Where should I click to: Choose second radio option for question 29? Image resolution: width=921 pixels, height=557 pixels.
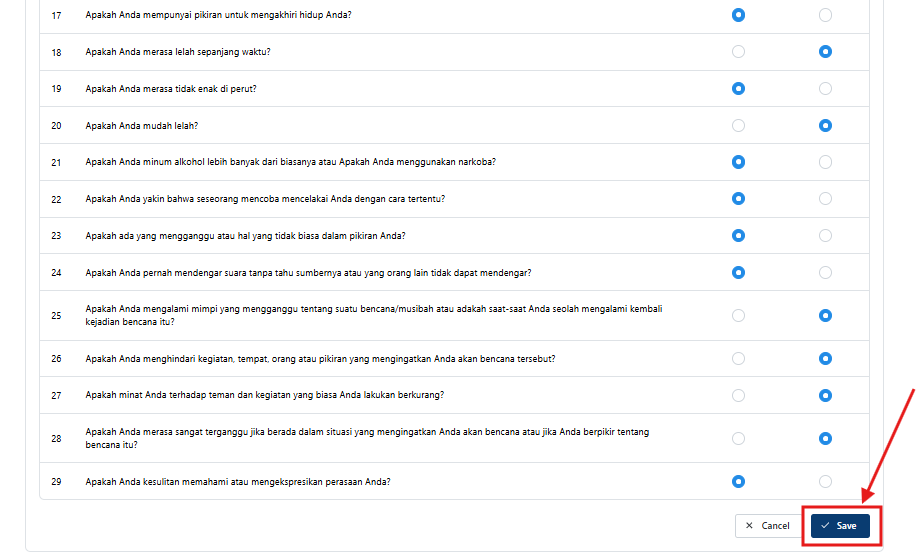click(825, 482)
